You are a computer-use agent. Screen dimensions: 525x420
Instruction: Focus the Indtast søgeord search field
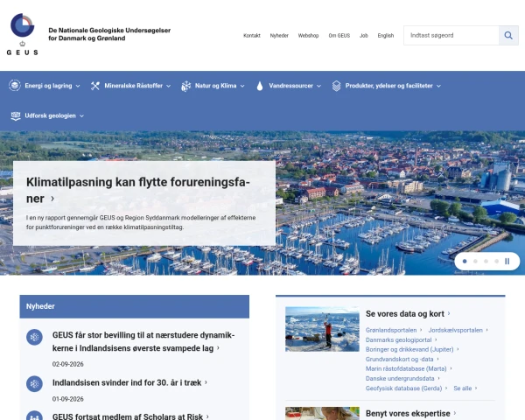click(x=451, y=36)
